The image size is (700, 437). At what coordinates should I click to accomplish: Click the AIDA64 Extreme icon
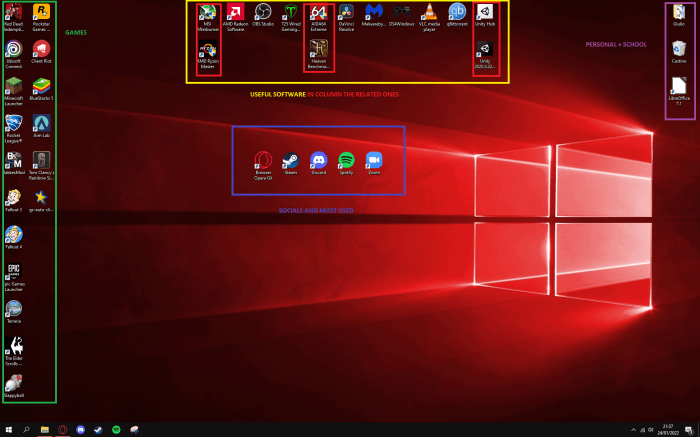pyautogui.click(x=318, y=17)
